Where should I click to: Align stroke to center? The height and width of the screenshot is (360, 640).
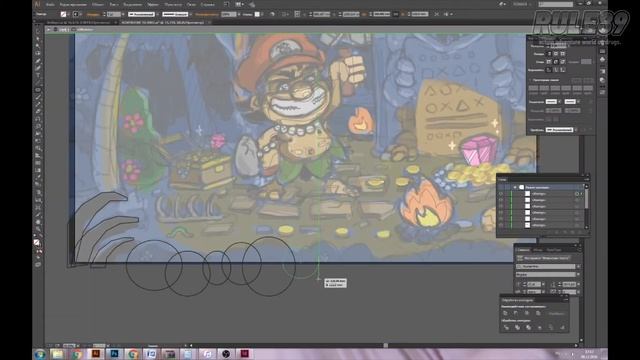tap(549, 70)
